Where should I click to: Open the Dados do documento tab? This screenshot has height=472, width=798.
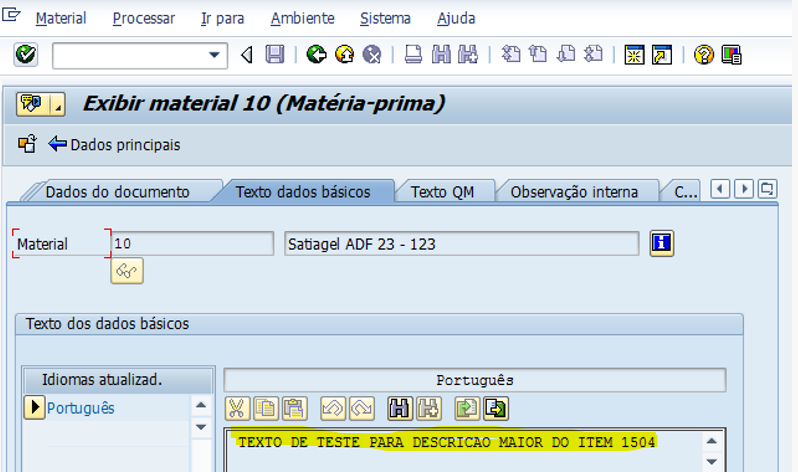point(117,192)
